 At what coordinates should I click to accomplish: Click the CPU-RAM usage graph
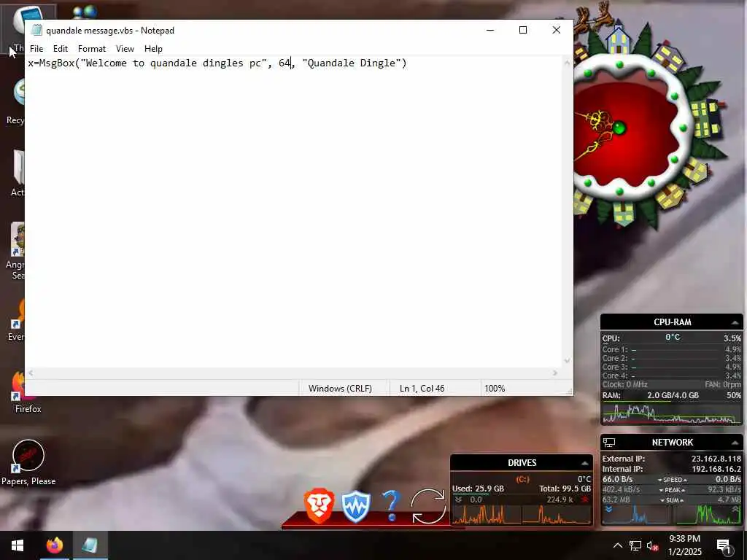(x=672, y=413)
